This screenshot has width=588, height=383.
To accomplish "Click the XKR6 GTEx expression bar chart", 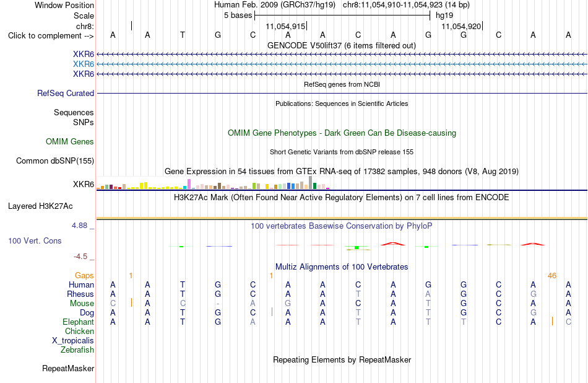I will (213, 183).
